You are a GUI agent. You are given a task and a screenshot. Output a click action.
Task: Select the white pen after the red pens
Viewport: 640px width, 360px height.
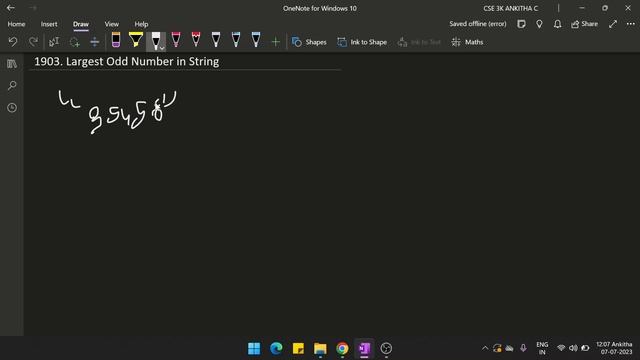tap(216, 40)
